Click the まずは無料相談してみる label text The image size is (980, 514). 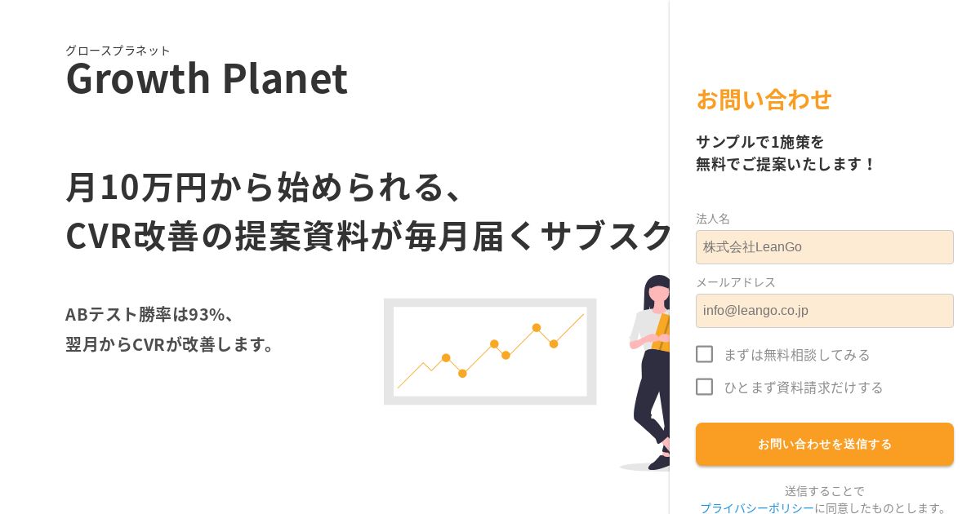pos(797,355)
